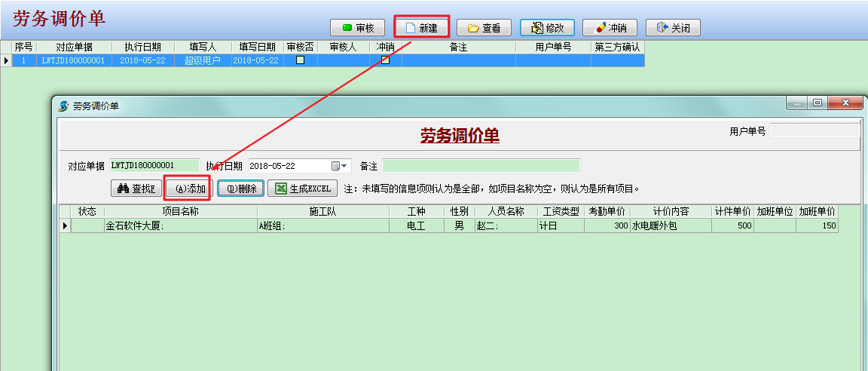Select the 水电暖外包 pricing content cell

[671, 225]
